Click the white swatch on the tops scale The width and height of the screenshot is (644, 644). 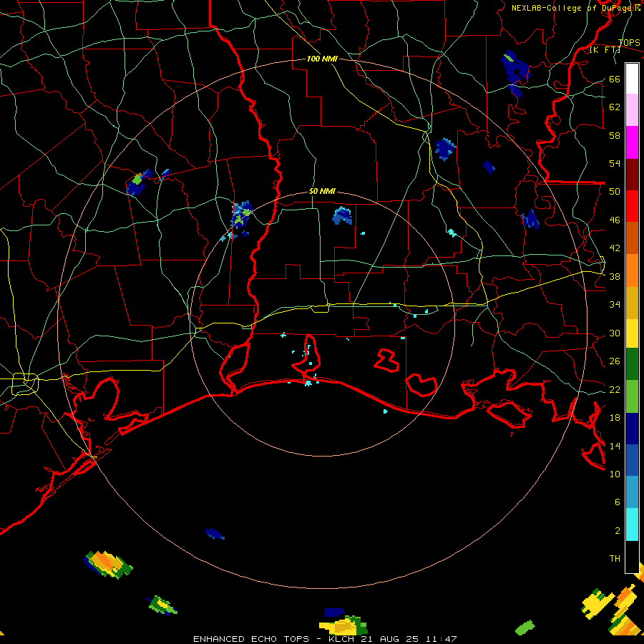[x=632, y=79]
